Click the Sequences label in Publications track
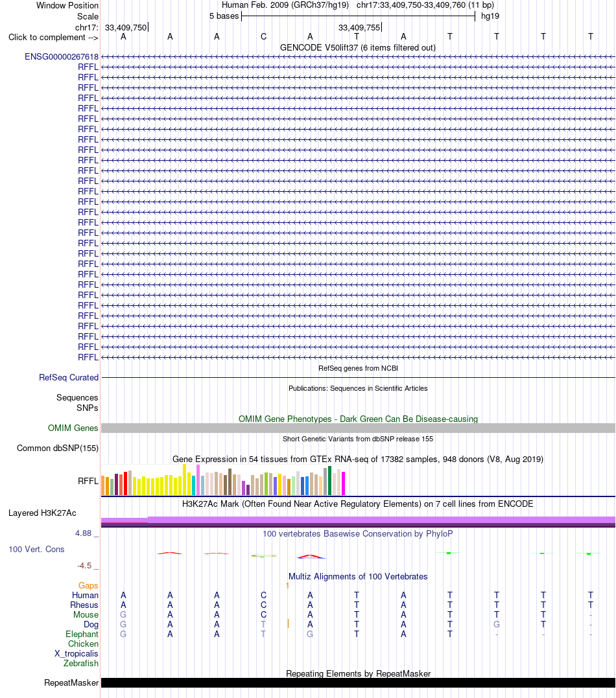This screenshot has width=616, height=698. click(77, 397)
